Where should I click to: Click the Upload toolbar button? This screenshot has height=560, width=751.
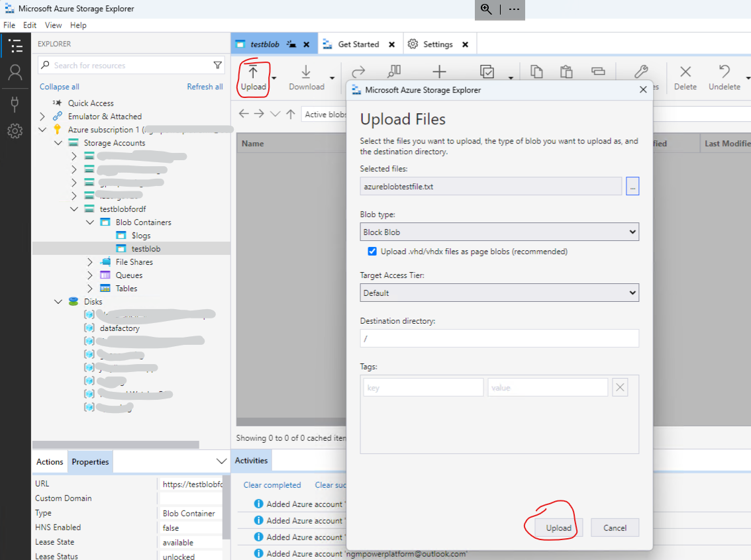tap(254, 79)
